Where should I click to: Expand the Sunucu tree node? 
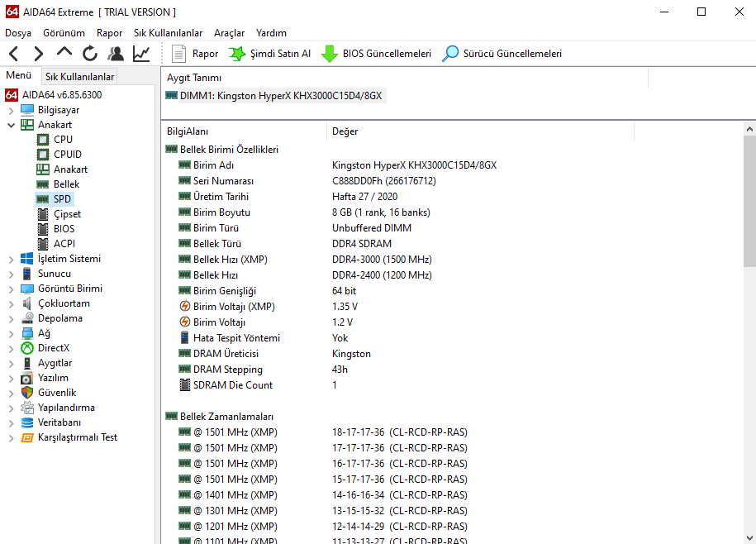[x=11, y=274]
